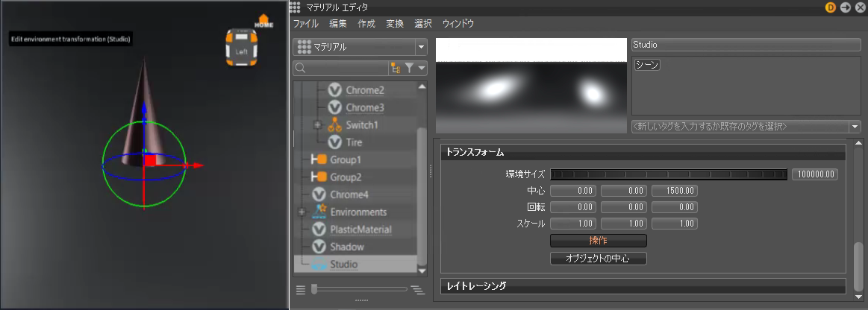868x310 pixels.
Task: Close the Material Editor window
Action: 860,7
